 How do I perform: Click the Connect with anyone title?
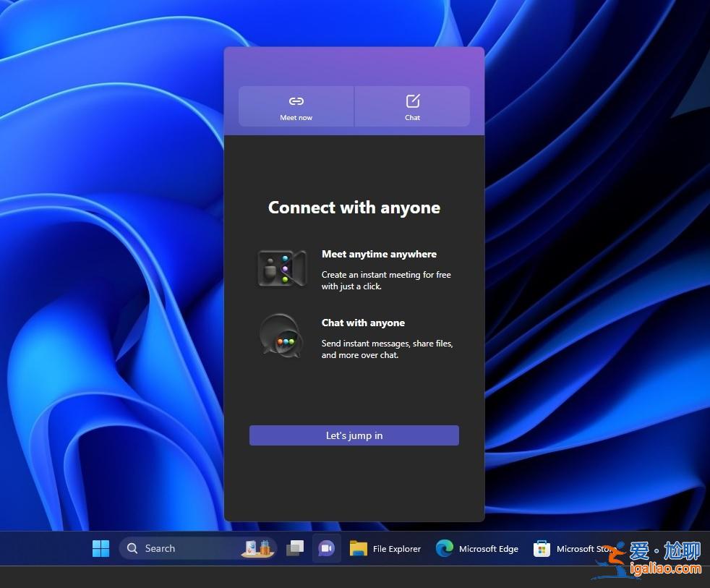tap(354, 208)
